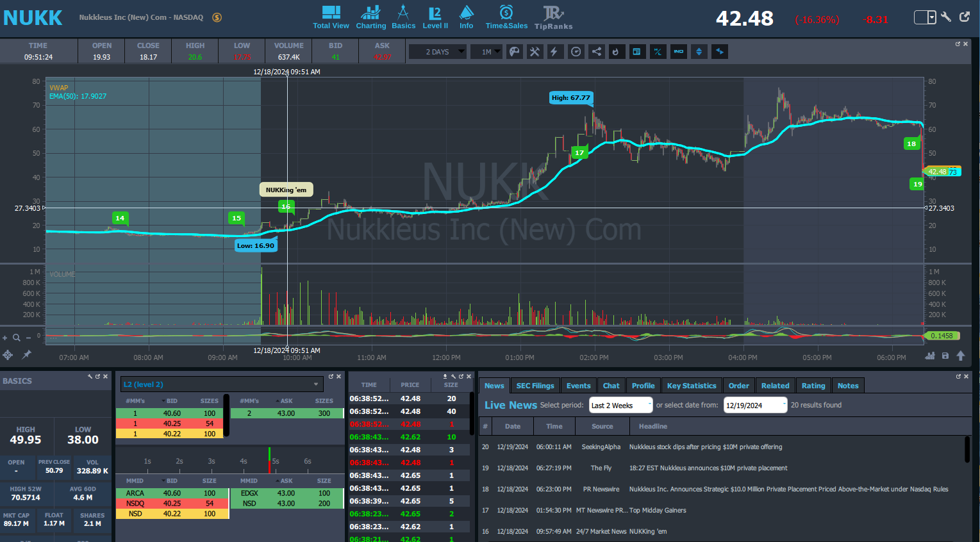Click the Source column header in news

(x=602, y=426)
